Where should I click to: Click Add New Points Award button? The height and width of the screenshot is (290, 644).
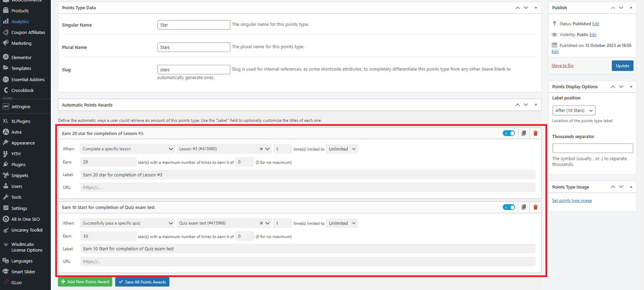coord(85,282)
